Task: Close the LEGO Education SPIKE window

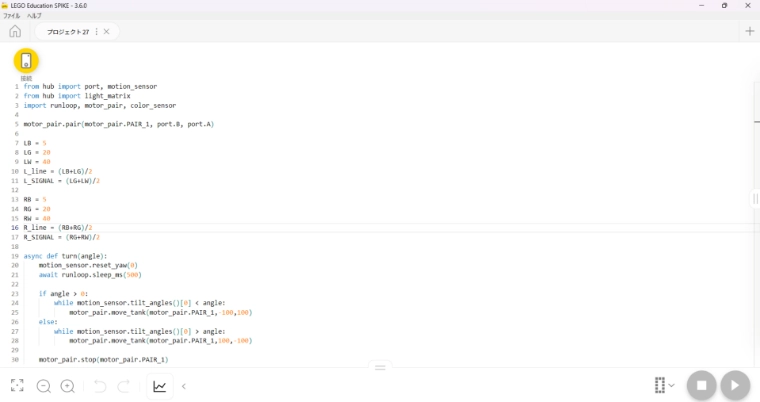Action: (747, 5)
